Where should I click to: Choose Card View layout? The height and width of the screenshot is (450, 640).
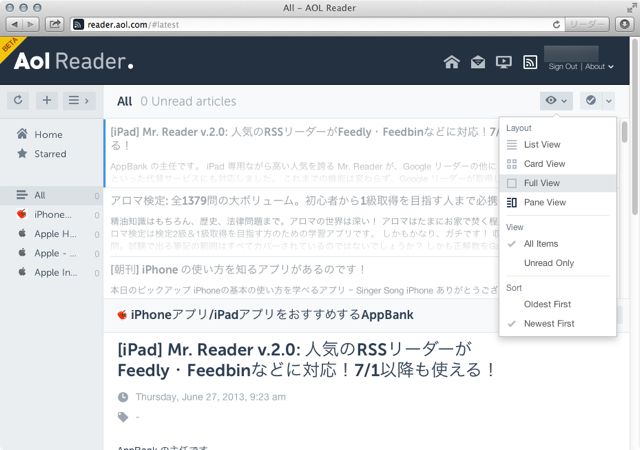coord(558,164)
